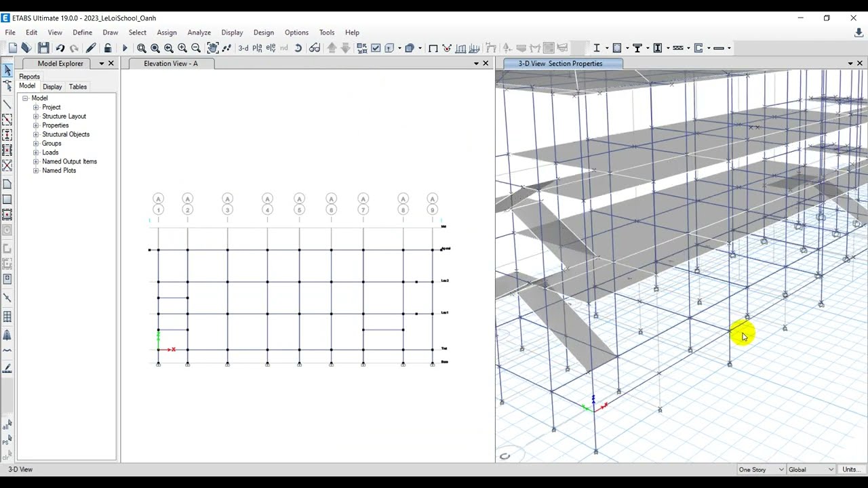Open the Reports tab in Model Explorer

click(x=29, y=77)
